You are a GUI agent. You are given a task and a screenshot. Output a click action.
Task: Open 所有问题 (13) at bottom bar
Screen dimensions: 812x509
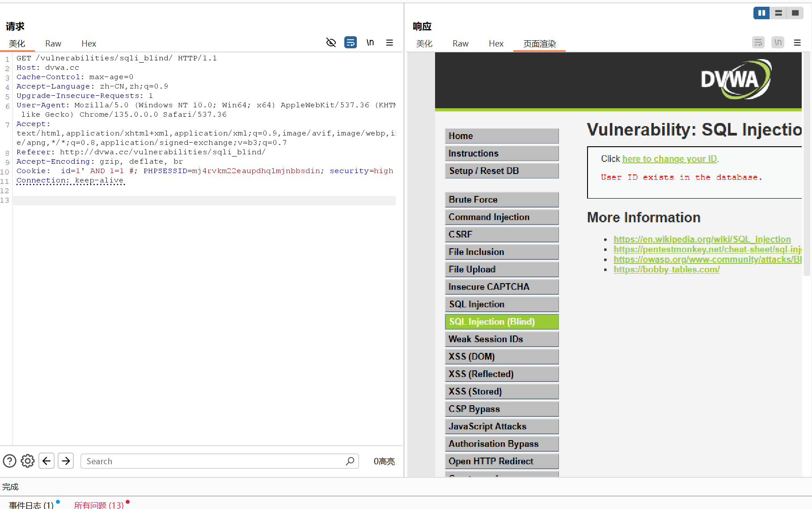99,505
